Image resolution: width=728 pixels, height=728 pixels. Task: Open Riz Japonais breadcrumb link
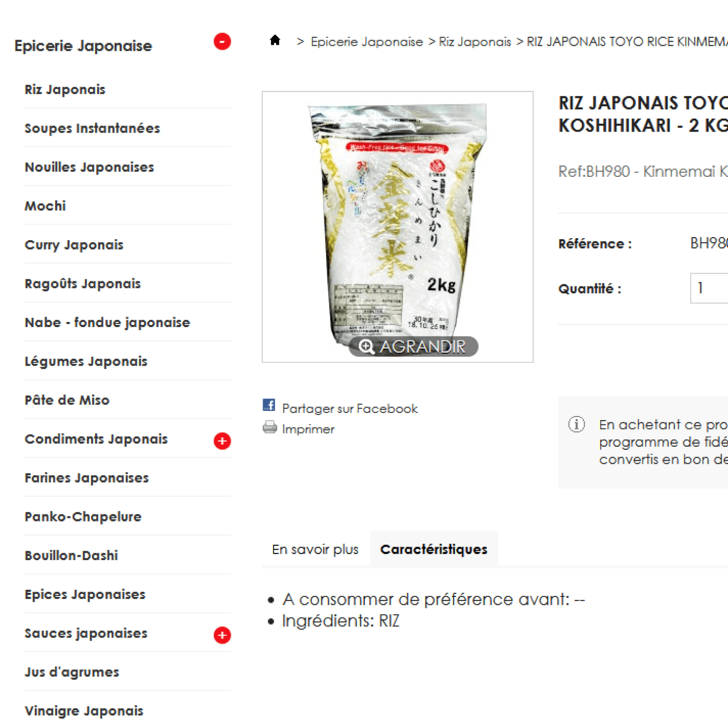click(475, 42)
